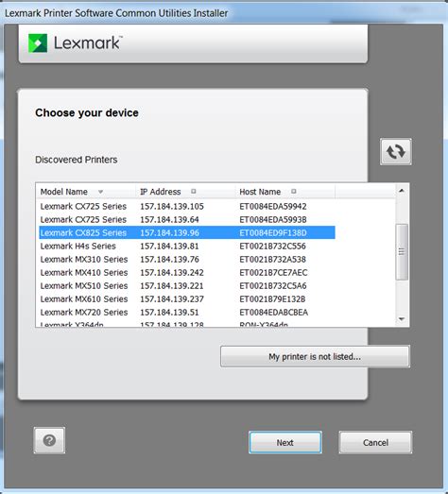Viewport: 448px width, 494px height.
Task: Click IP address 157.184.139.221
Action: [172, 286]
